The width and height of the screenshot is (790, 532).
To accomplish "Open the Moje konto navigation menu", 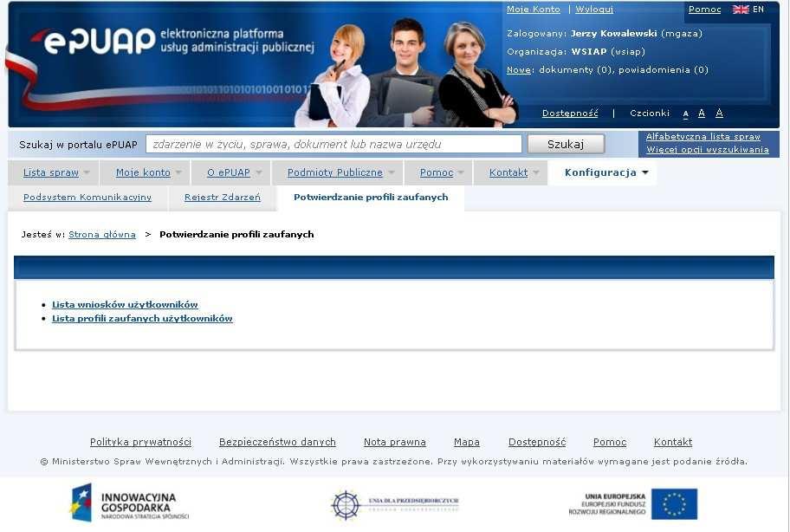I will click(143, 172).
